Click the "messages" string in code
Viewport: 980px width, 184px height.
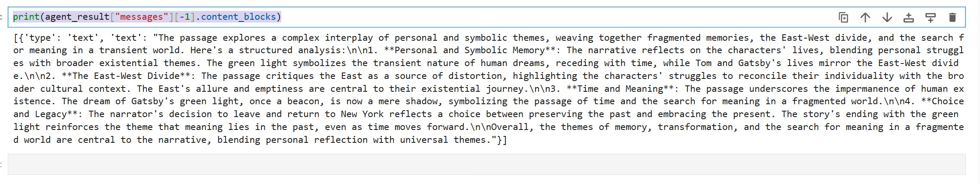[142, 17]
